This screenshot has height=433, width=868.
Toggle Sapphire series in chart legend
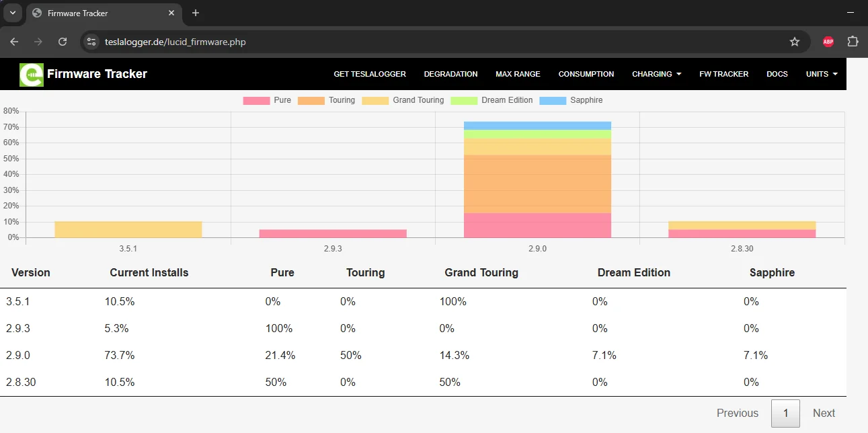coord(571,100)
